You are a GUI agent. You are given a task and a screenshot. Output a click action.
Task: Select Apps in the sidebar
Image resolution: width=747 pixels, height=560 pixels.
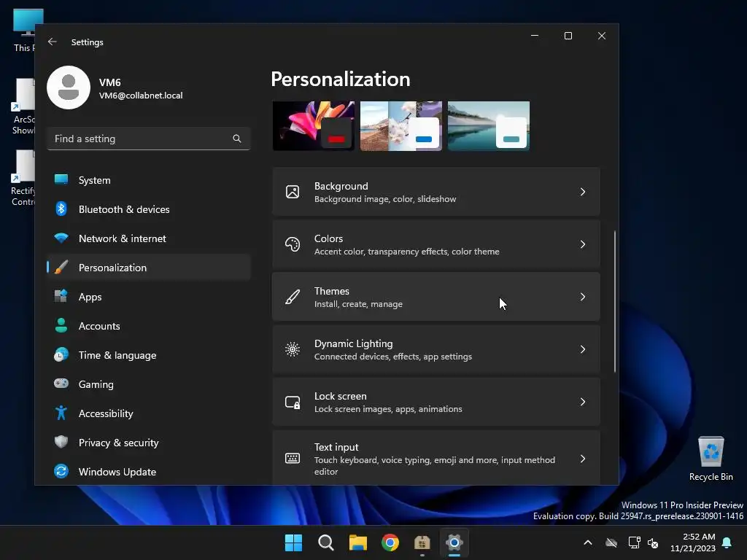[x=149, y=297]
